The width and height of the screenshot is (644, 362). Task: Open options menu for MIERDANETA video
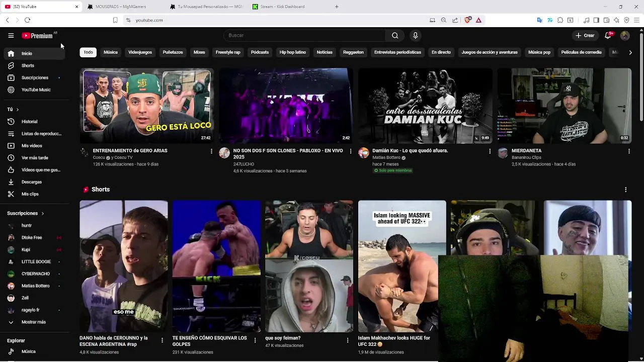tap(629, 151)
